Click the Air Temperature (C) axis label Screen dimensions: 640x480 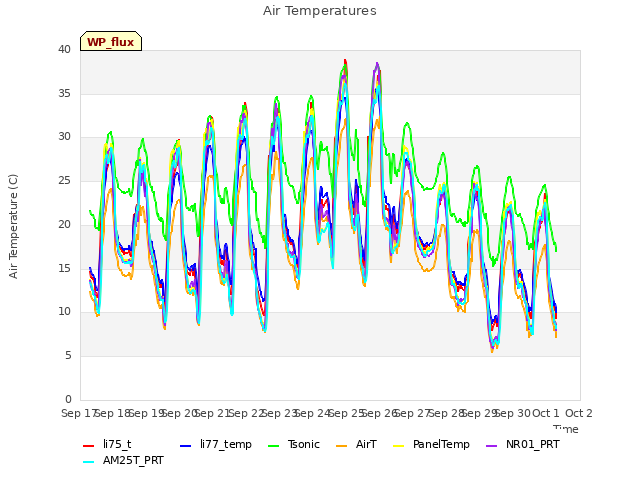13,227
